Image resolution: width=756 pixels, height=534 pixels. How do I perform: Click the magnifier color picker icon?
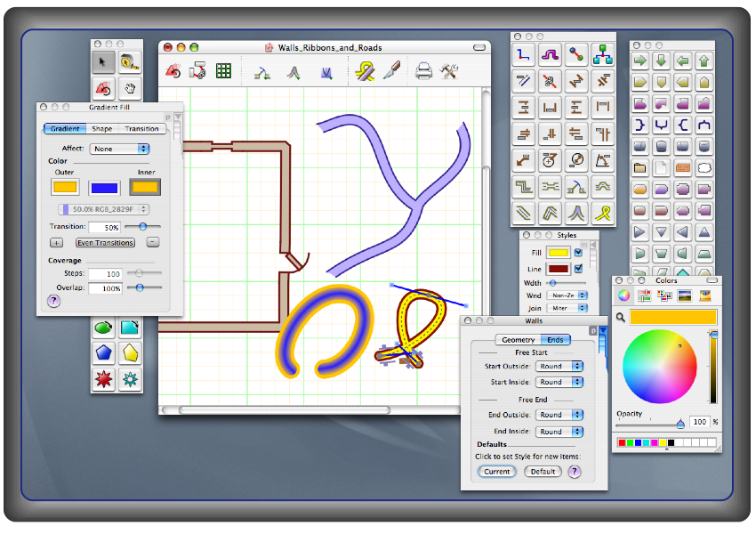click(621, 317)
